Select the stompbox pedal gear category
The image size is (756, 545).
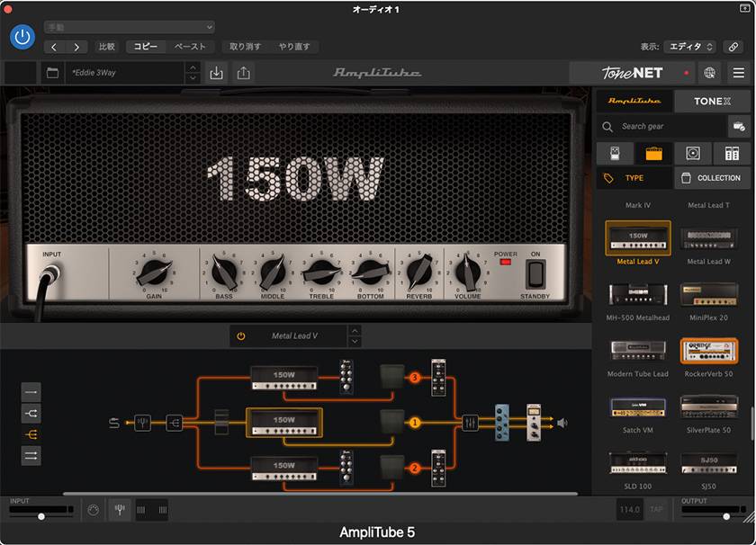616,153
